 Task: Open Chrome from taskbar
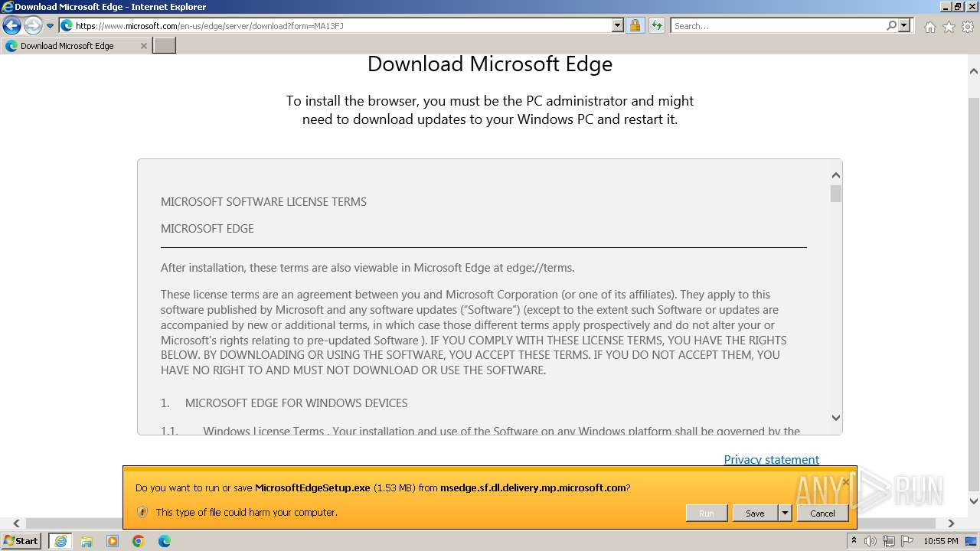[x=139, y=541]
